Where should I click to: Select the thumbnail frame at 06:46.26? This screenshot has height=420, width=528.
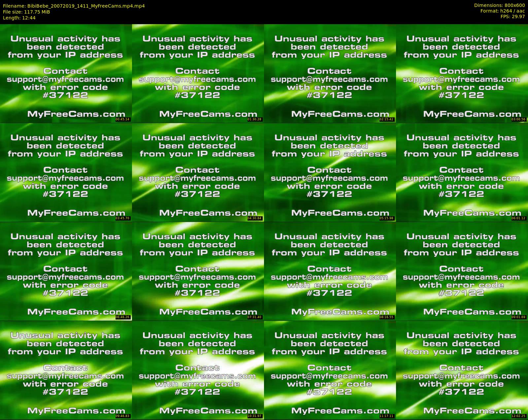point(66,271)
